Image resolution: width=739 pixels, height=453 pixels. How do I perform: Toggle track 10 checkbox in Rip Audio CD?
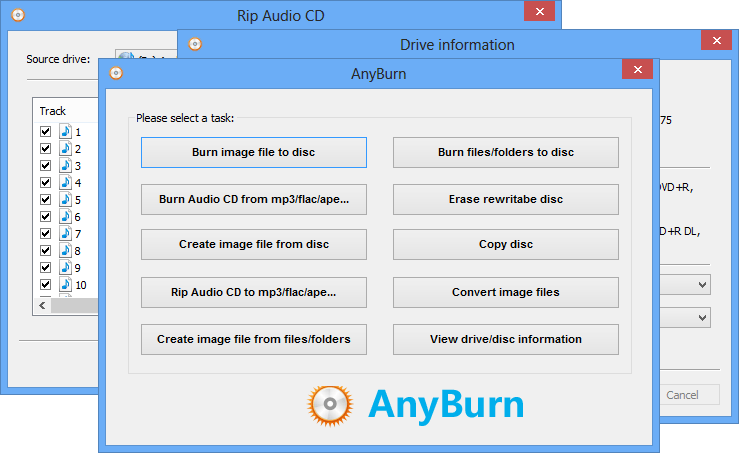pos(45,284)
